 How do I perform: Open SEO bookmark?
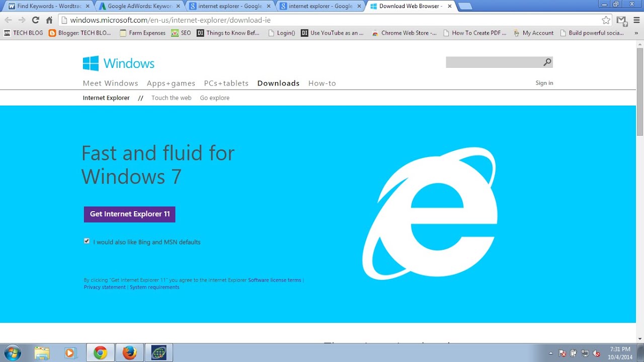click(x=181, y=33)
